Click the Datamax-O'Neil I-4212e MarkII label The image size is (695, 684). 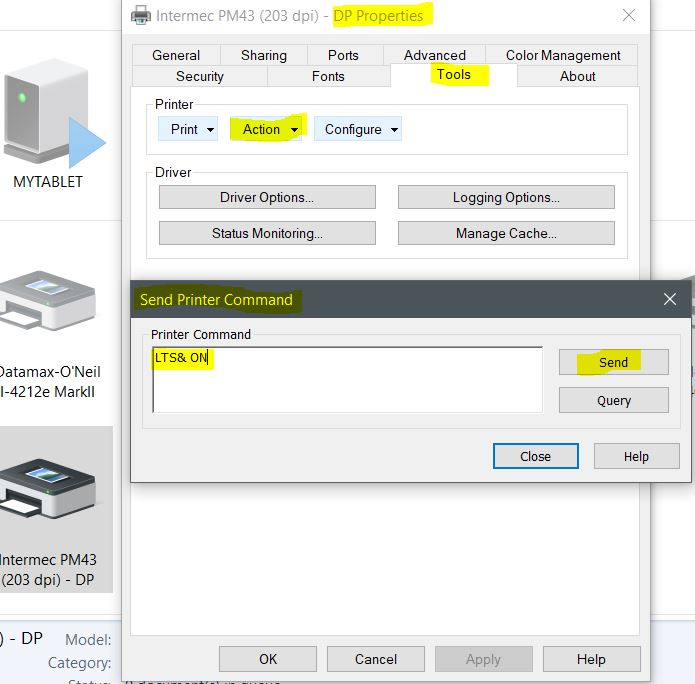pyautogui.click(x=50, y=382)
